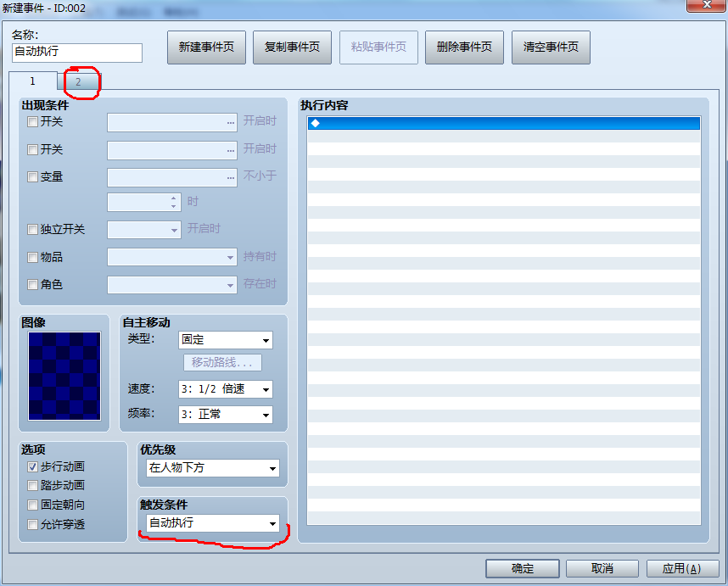
Task: Open the first 开关 switch selector field
Action: coord(172,122)
